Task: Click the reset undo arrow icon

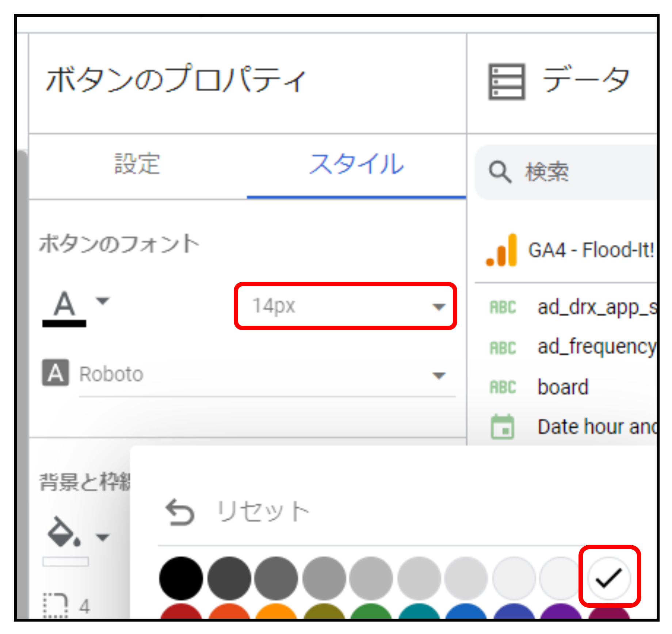Action: tap(180, 512)
